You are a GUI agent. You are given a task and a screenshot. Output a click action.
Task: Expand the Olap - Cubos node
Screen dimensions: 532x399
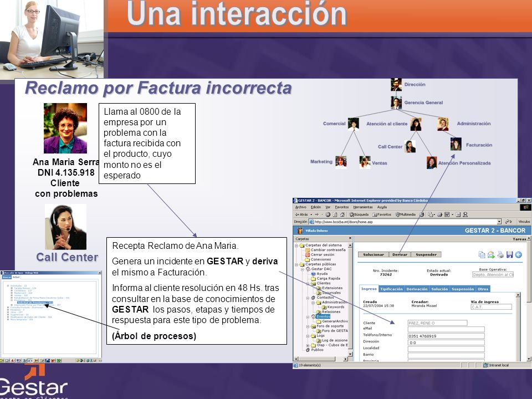(308, 346)
